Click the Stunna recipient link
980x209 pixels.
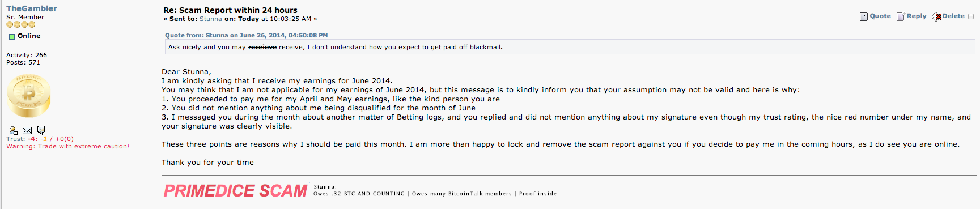pyautogui.click(x=211, y=19)
